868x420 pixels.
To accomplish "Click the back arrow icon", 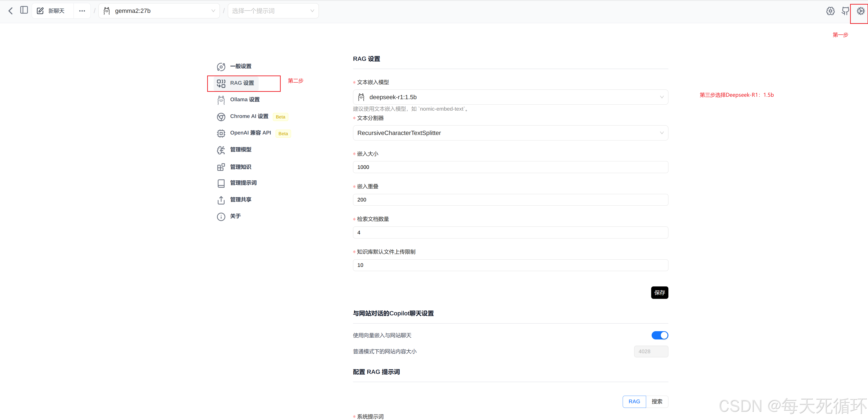I will 10,11.
